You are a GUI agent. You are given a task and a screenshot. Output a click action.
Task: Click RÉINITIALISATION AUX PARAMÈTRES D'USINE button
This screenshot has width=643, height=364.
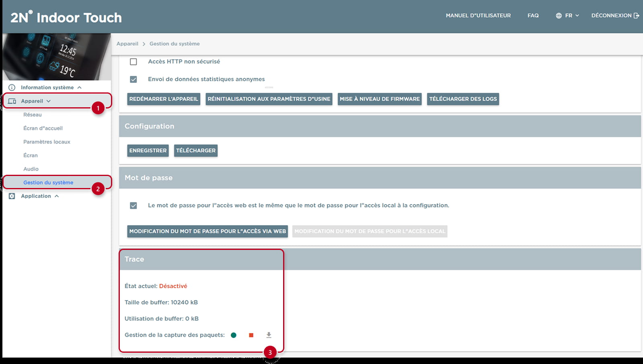pyautogui.click(x=269, y=99)
